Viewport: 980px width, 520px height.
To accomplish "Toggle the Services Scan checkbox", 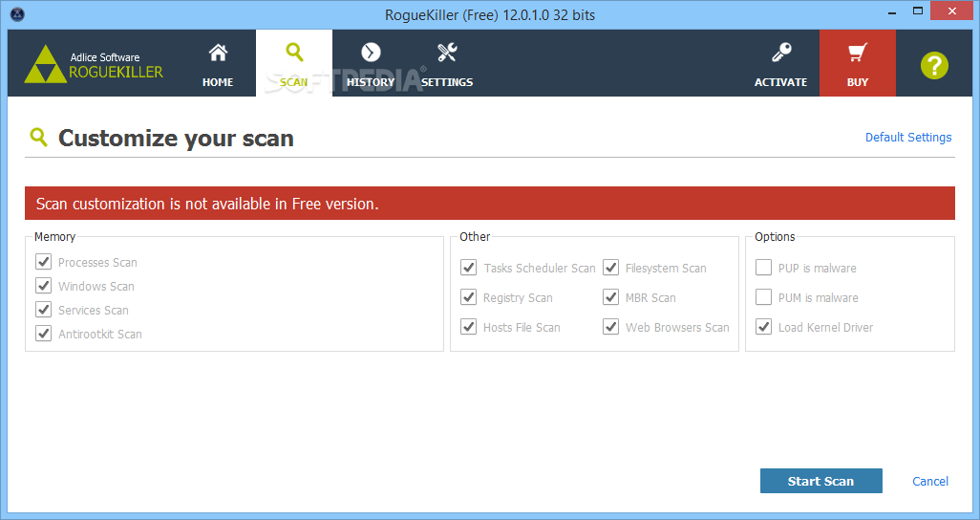I will tap(43, 309).
